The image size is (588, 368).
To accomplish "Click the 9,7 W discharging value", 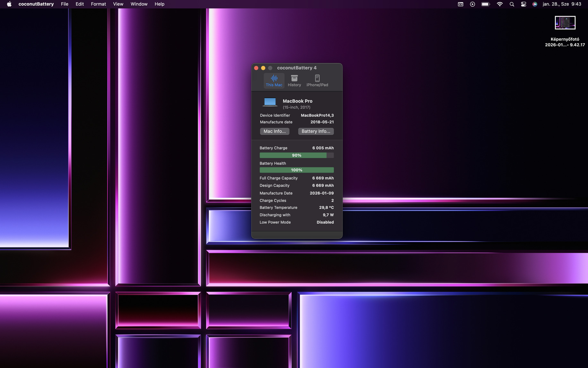I will (x=328, y=215).
